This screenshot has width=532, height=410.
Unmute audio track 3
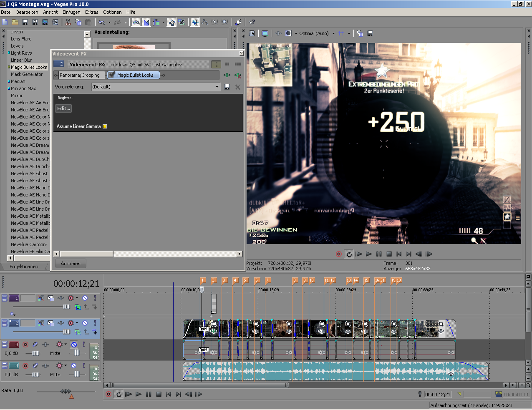[x=74, y=345]
